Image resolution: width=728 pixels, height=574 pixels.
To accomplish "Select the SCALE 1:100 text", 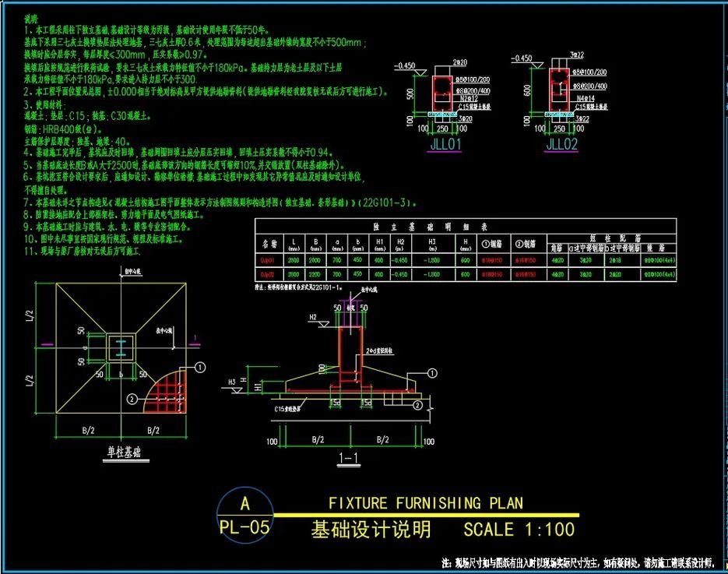I will 519,530.
